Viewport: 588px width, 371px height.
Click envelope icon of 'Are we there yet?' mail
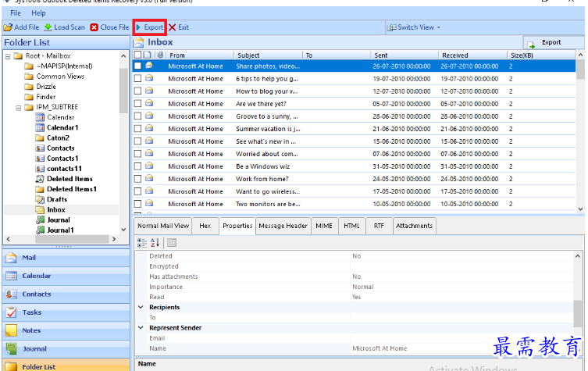point(149,103)
